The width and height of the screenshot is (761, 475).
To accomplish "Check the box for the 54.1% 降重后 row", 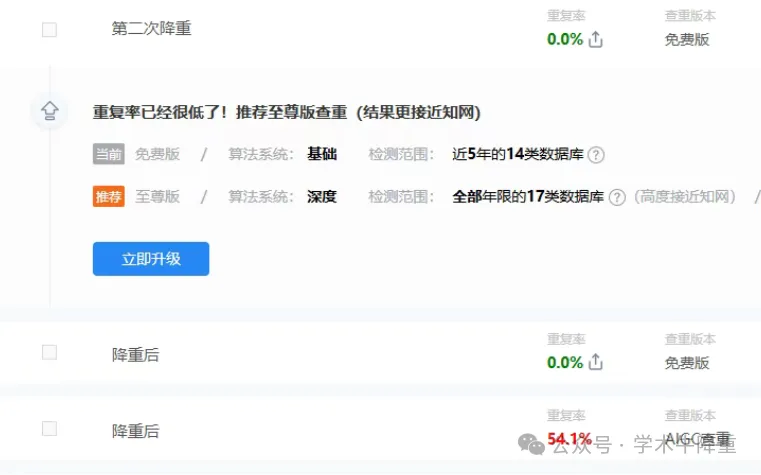I will tap(49, 429).
